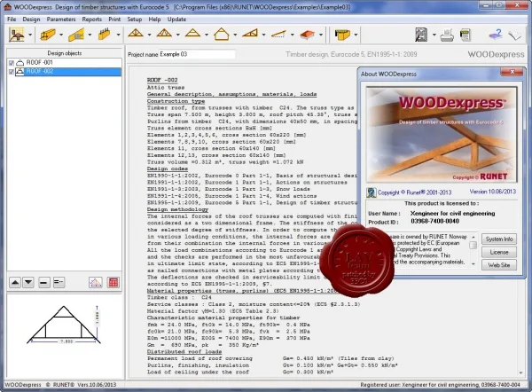This screenshot has width=532, height=392.
Task: Click the red table grid icon
Action: point(113,282)
